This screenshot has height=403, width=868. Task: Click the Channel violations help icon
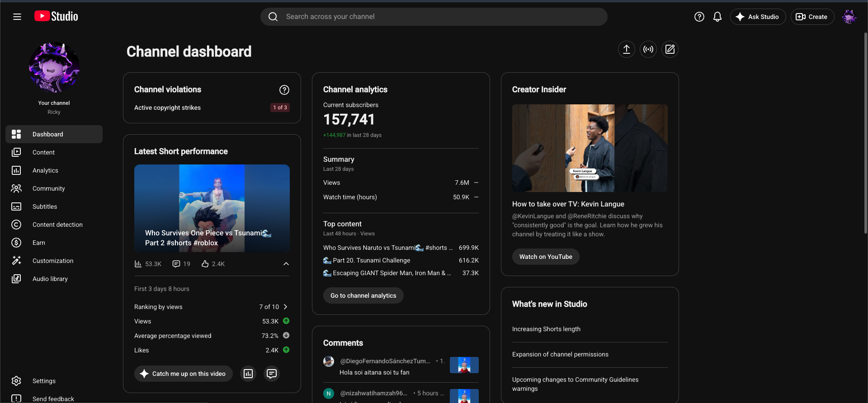tap(284, 90)
